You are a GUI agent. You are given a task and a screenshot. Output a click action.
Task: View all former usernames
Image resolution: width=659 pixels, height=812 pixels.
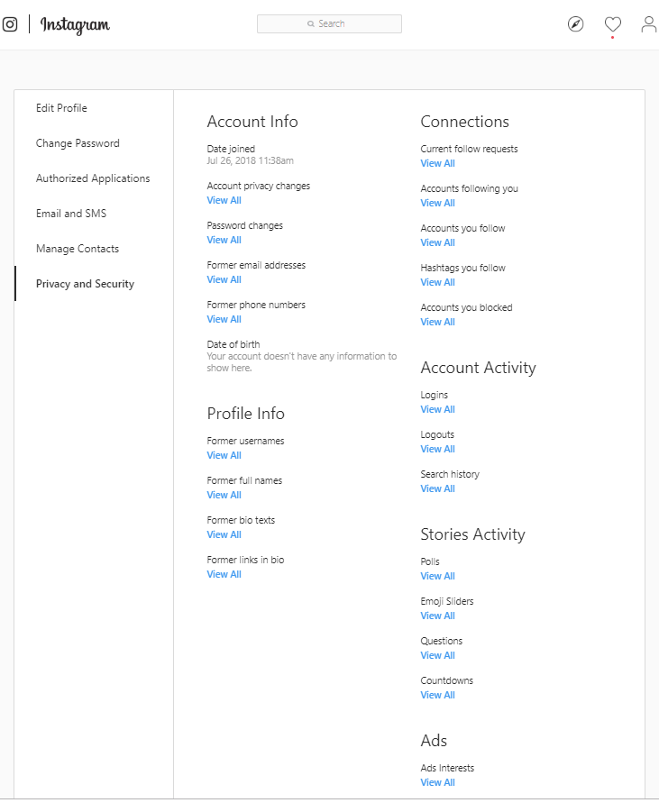(224, 456)
